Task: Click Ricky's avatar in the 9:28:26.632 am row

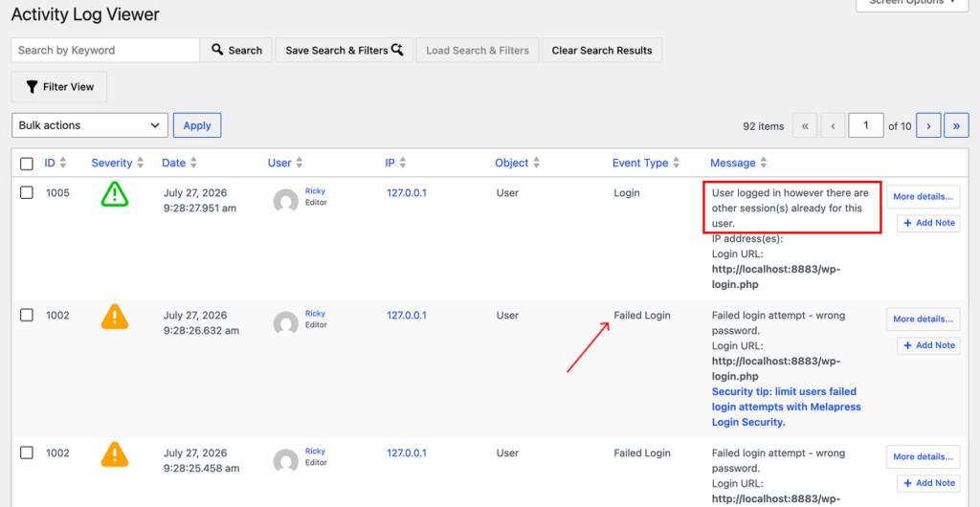Action: (286, 323)
